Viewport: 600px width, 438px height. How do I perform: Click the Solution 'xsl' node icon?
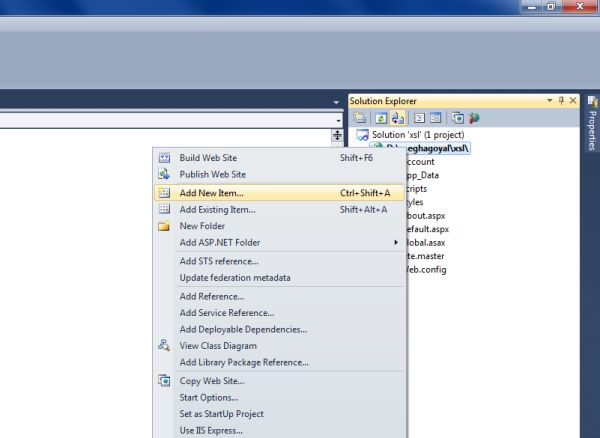(x=362, y=135)
